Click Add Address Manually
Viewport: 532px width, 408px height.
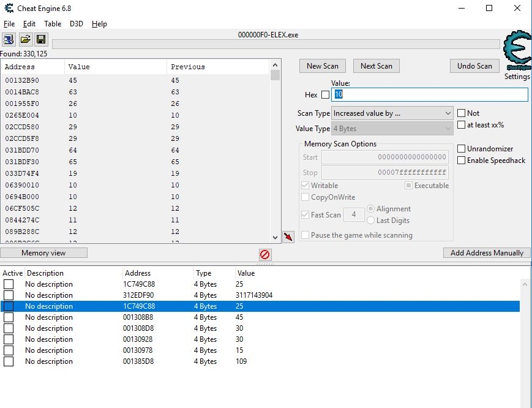click(x=487, y=253)
